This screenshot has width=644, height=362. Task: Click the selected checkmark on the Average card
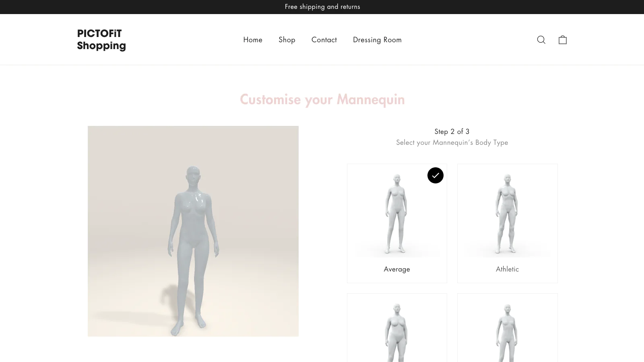(x=436, y=175)
